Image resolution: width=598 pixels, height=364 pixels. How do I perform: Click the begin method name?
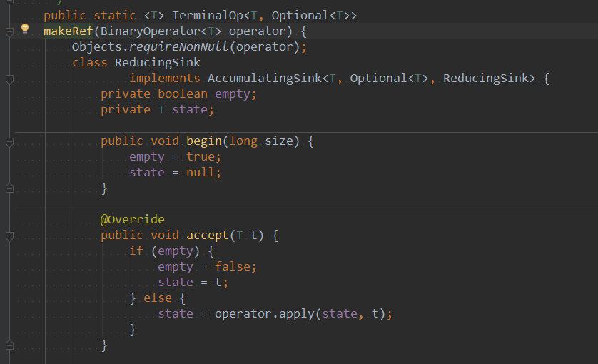tap(204, 141)
